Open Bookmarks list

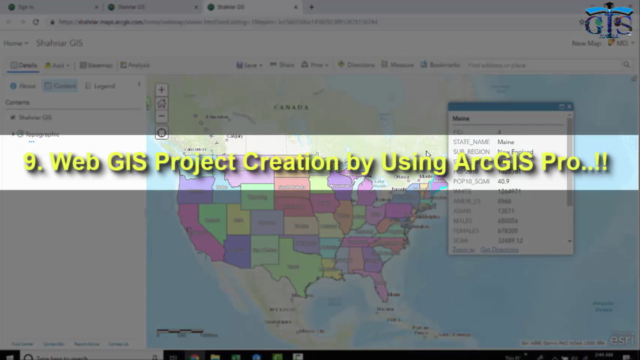[440, 65]
